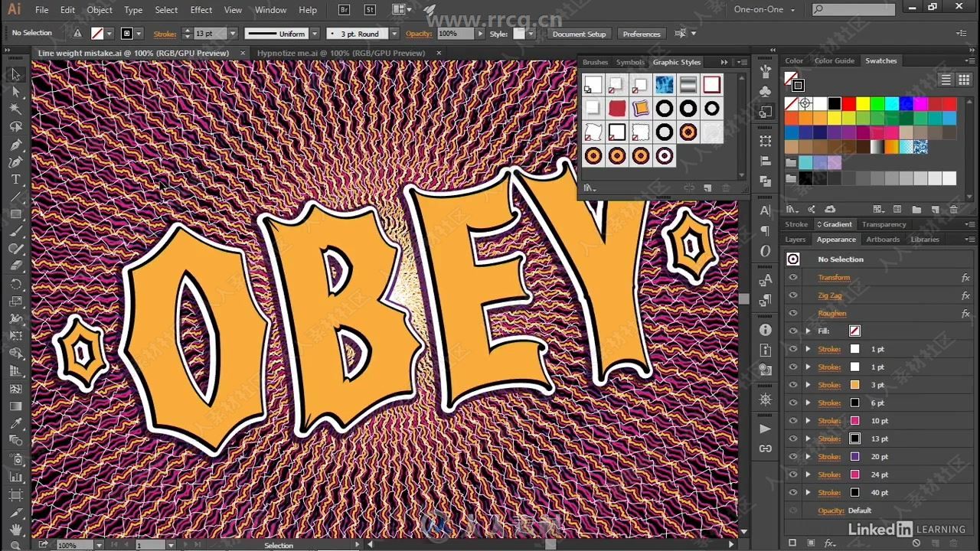980x551 pixels.
Task: Clear Appearance using the no-symbol icon
Action: [916, 543]
